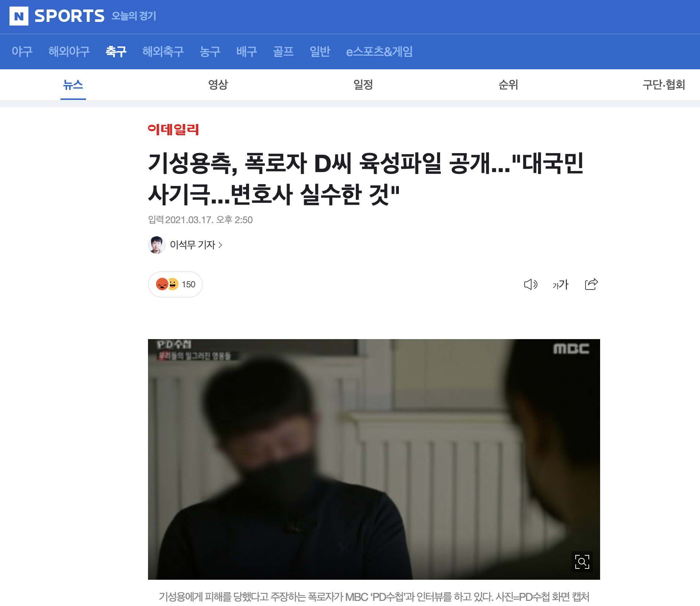Viewport: 700px width, 606px height.
Task: Open the image magnifier icon on the photo
Action: click(582, 562)
